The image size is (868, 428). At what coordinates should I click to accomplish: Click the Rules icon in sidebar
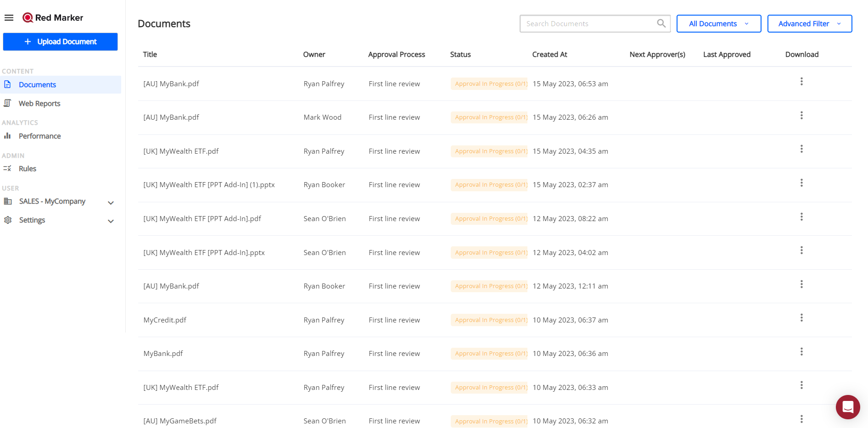tap(7, 168)
